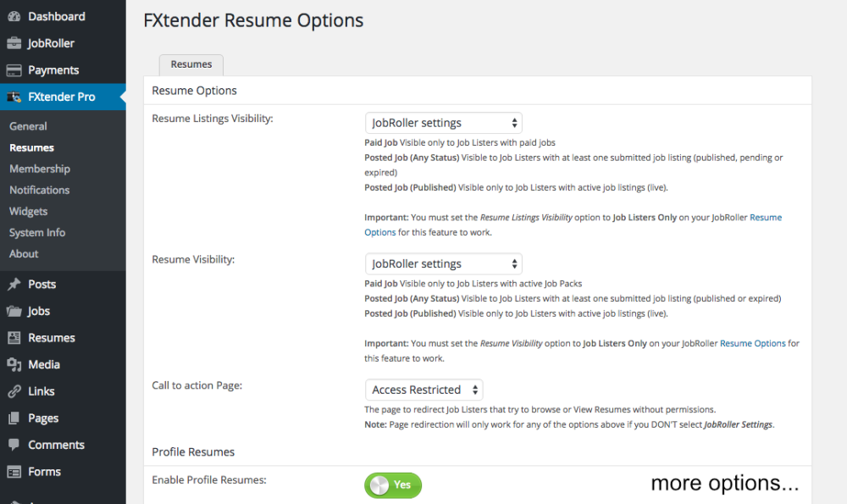Open System Info from the sidebar
The image size is (847, 504).
(36, 232)
